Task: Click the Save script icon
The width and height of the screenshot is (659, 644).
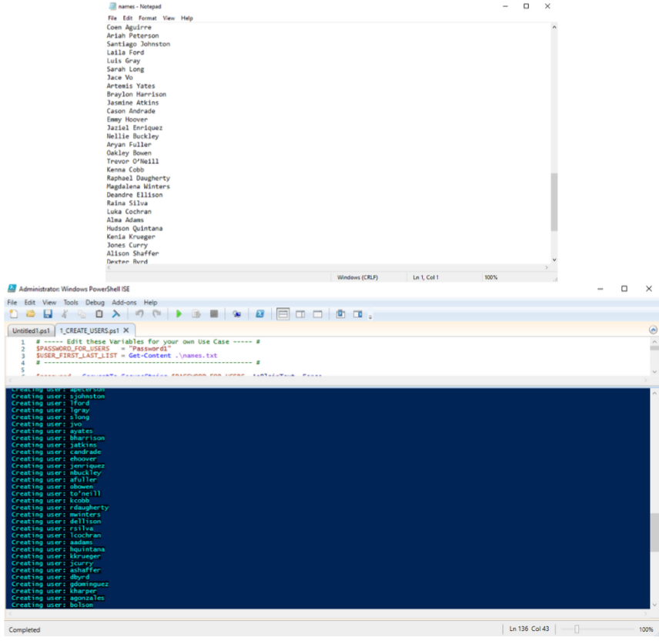Action: (48, 314)
